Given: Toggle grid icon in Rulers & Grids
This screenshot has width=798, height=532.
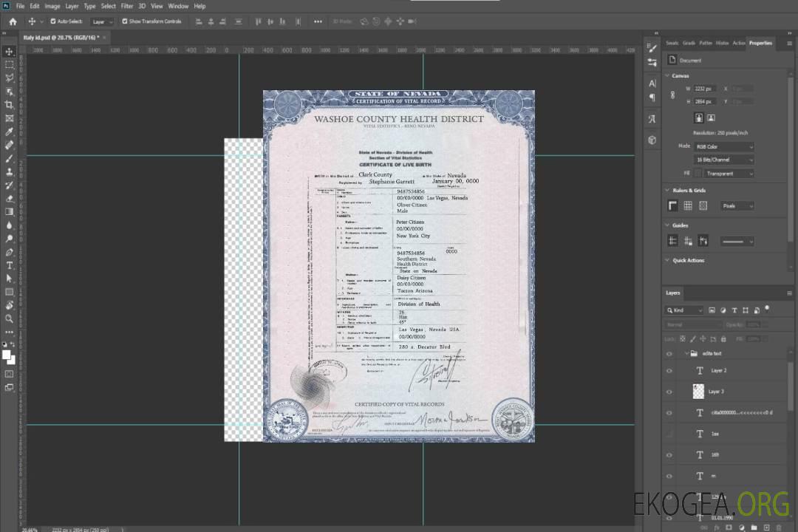Looking at the screenshot, I should click(688, 205).
